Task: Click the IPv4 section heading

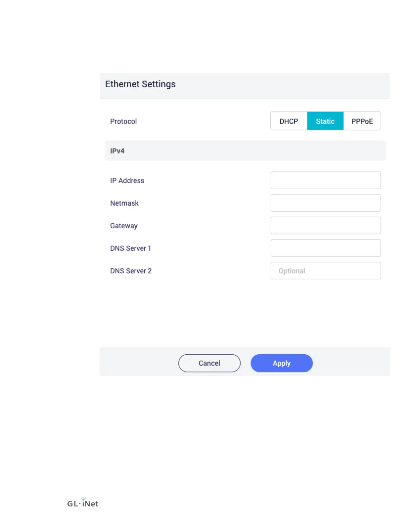Action: pos(117,151)
